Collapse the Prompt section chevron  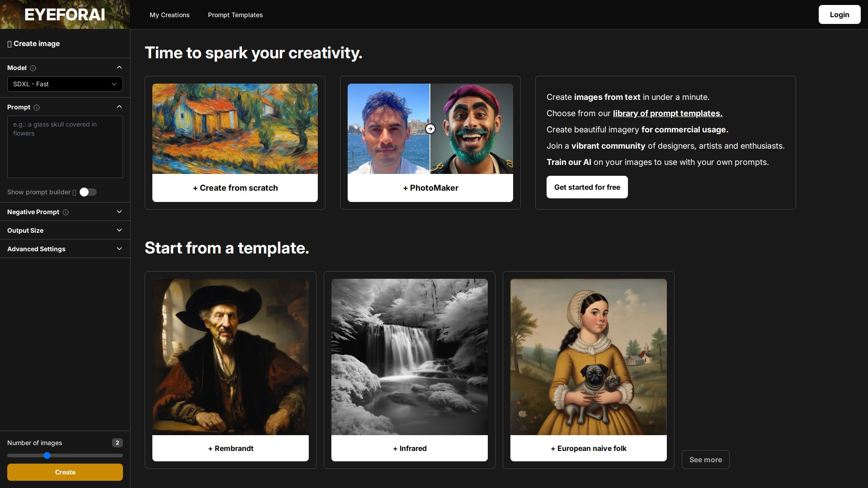click(x=119, y=107)
